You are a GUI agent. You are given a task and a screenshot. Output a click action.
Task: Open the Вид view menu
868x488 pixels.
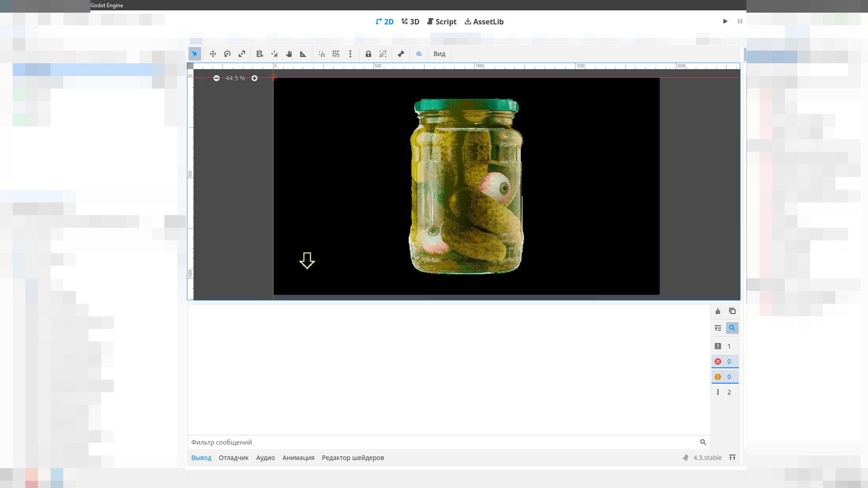[439, 54]
